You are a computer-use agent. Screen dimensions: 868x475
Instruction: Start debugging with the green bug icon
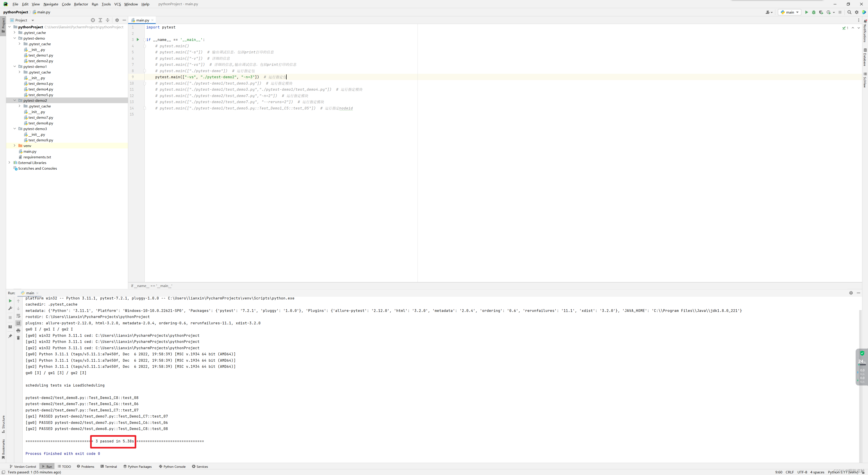[x=814, y=12]
